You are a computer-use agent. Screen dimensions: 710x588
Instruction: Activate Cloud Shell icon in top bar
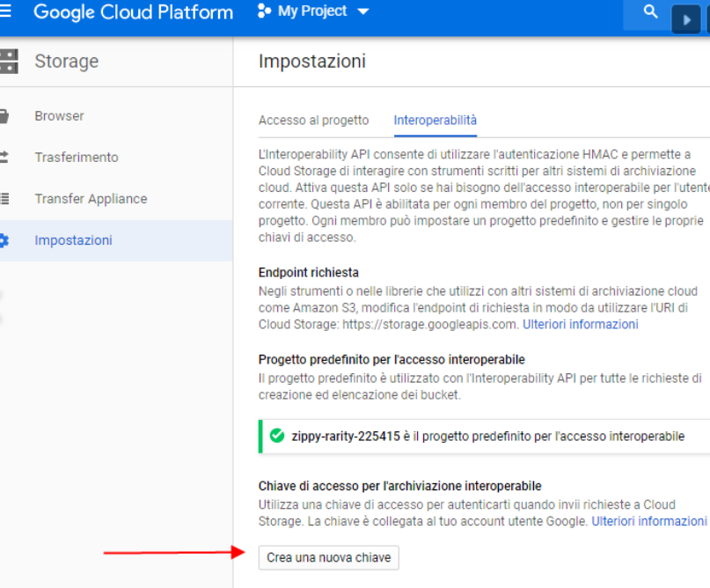point(686,18)
